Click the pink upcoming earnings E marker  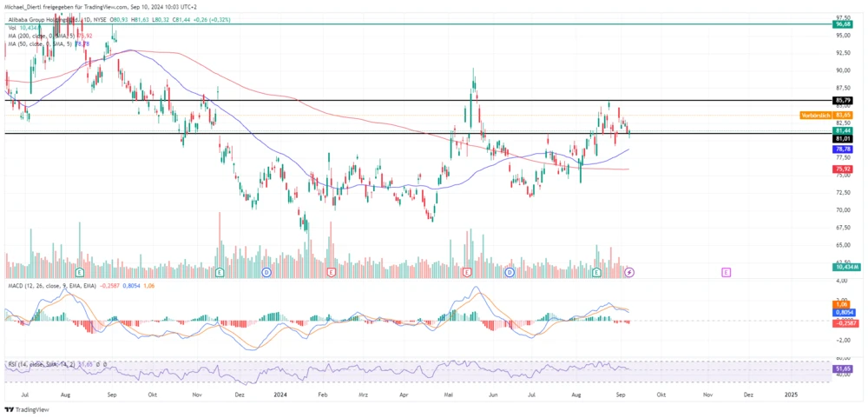pos(726,272)
